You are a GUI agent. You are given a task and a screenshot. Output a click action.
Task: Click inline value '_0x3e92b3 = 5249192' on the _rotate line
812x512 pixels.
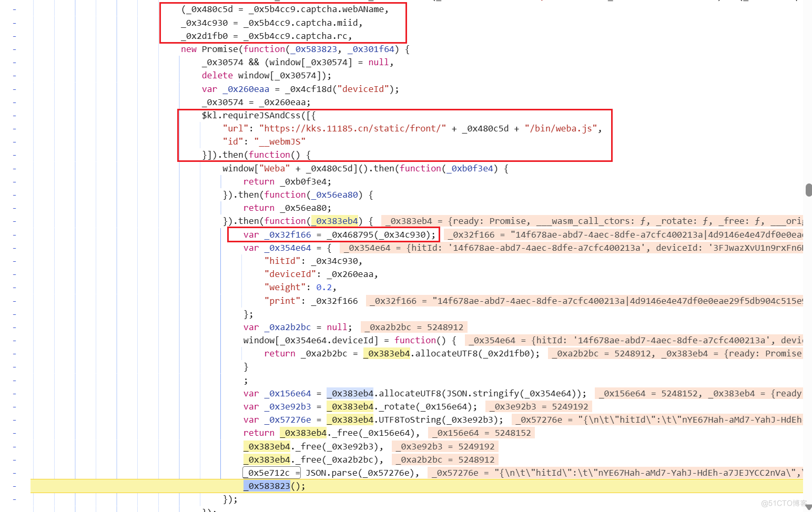pyautogui.click(x=539, y=407)
